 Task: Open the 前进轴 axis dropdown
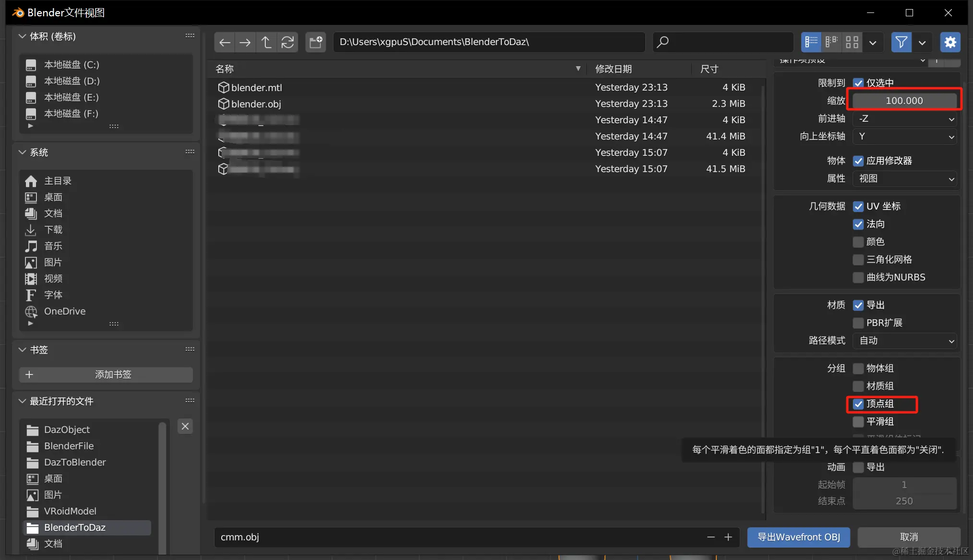(904, 119)
